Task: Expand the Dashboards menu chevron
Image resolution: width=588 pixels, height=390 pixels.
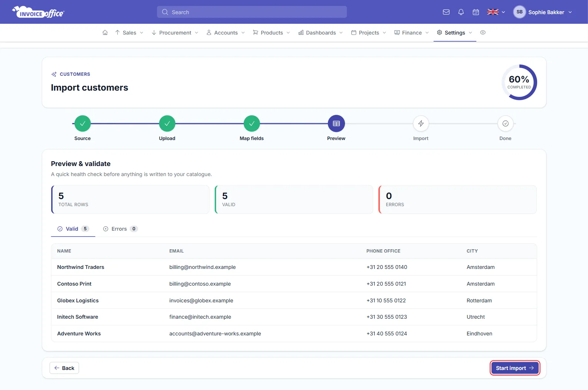Action: (x=341, y=33)
